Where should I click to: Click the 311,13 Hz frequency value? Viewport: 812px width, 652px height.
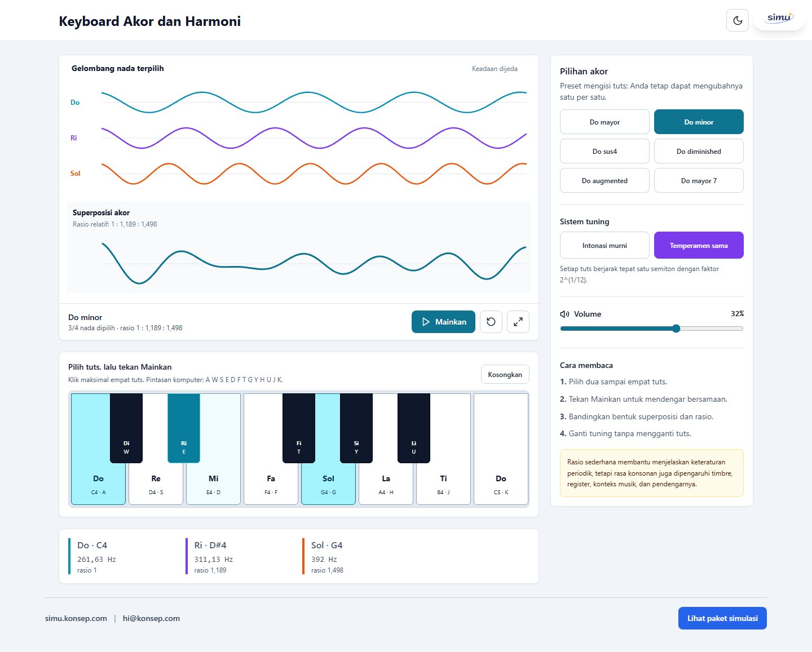[x=214, y=560]
